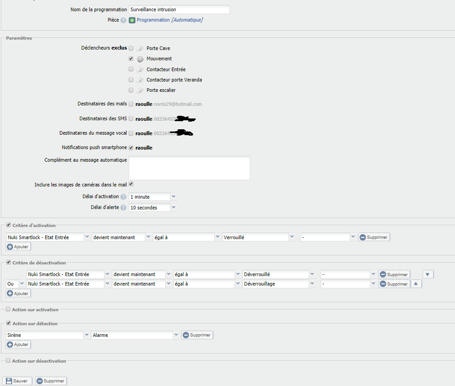The image size is (455, 386).
Task: Enable mail recipient raoulle checkbox
Action: [131, 104]
